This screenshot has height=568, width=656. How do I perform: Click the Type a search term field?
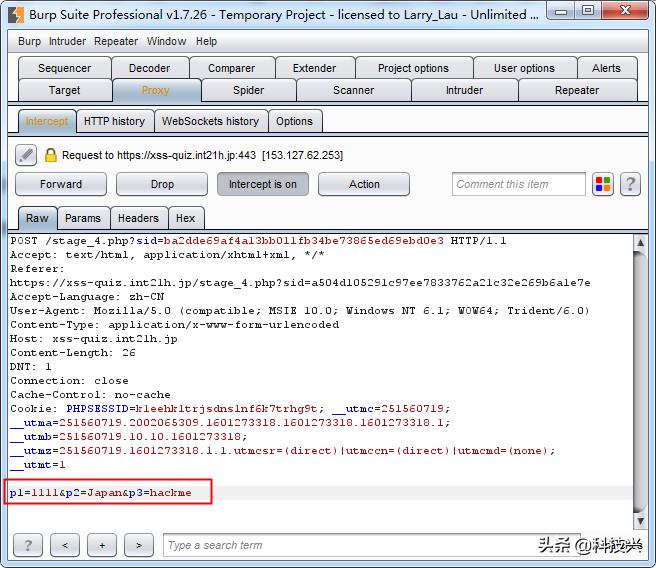click(372, 545)
